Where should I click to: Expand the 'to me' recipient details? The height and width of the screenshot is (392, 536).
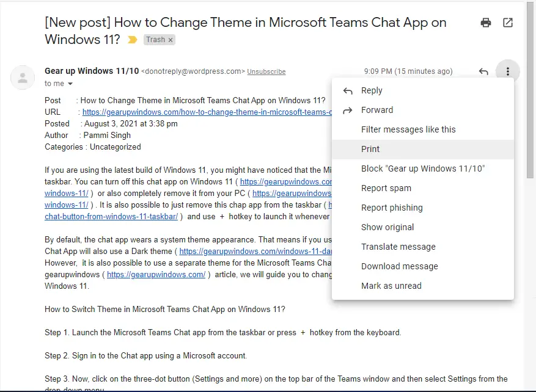point(70,84)
